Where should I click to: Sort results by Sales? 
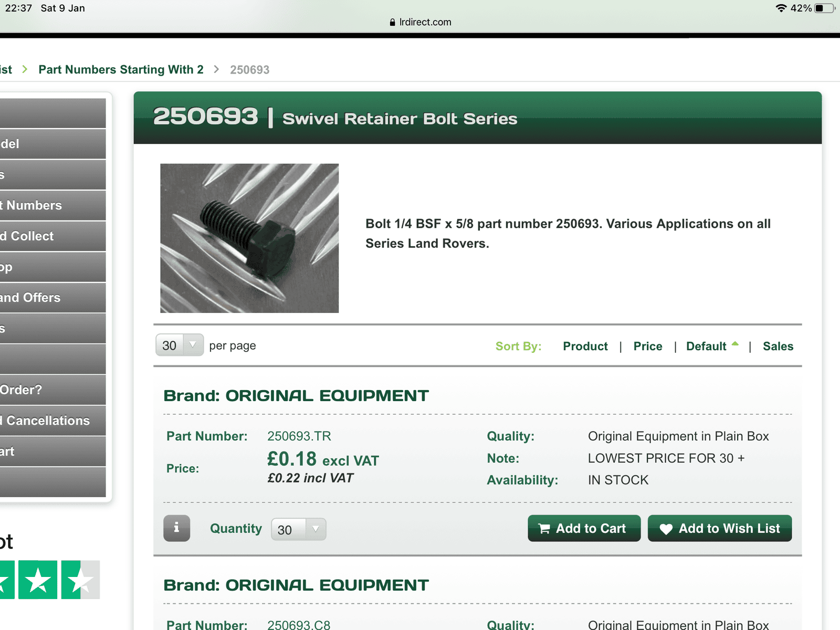778,346
